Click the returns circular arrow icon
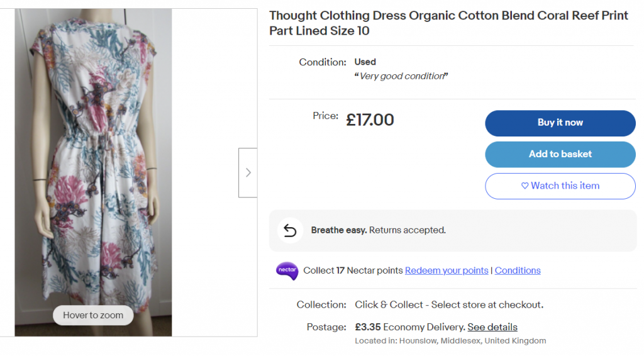Viewport: 644px width, 356px height. pos(289,230)
